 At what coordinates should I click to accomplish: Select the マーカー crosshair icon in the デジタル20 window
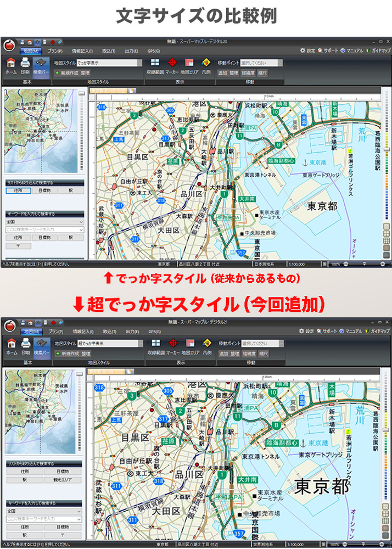[172, 63]
